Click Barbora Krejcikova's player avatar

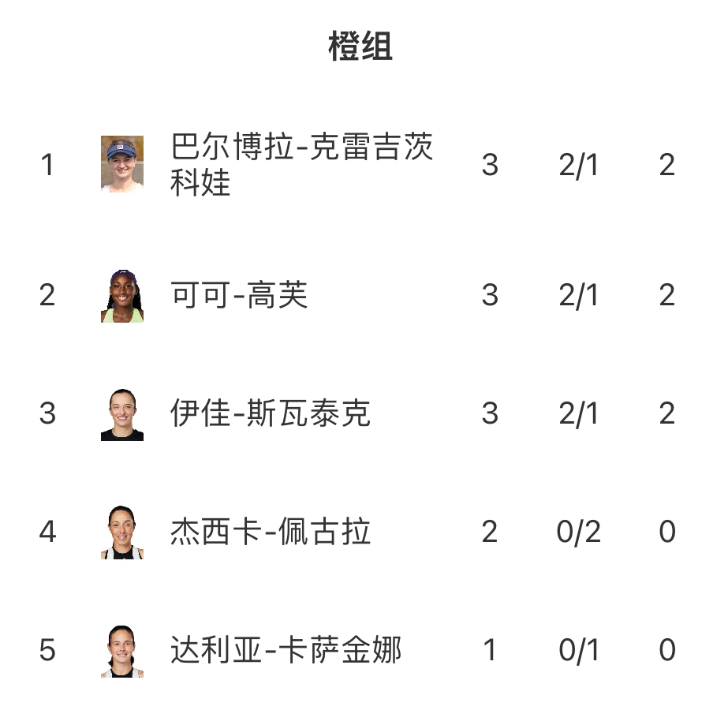coord(122,164)
